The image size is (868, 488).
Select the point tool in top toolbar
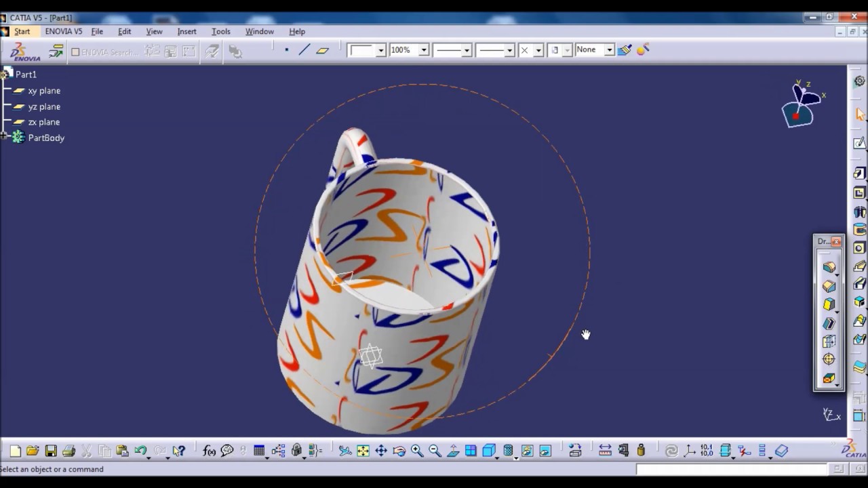coord(287,49)
